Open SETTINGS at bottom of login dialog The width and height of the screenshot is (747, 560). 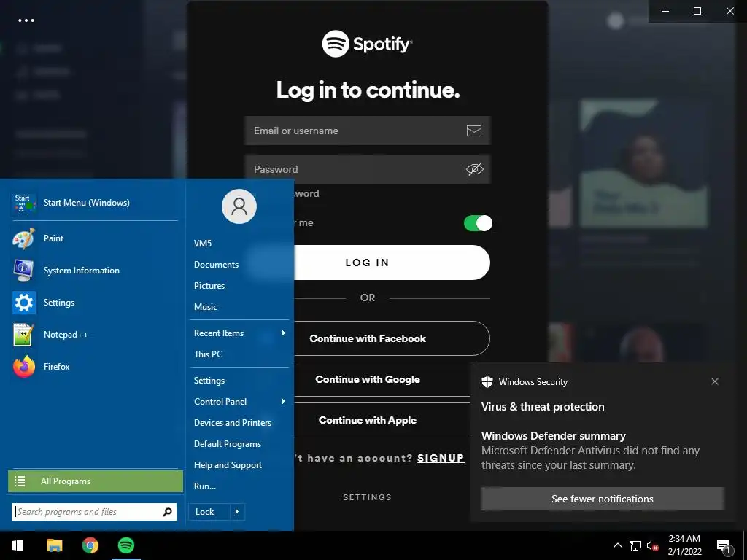[368, 497]
